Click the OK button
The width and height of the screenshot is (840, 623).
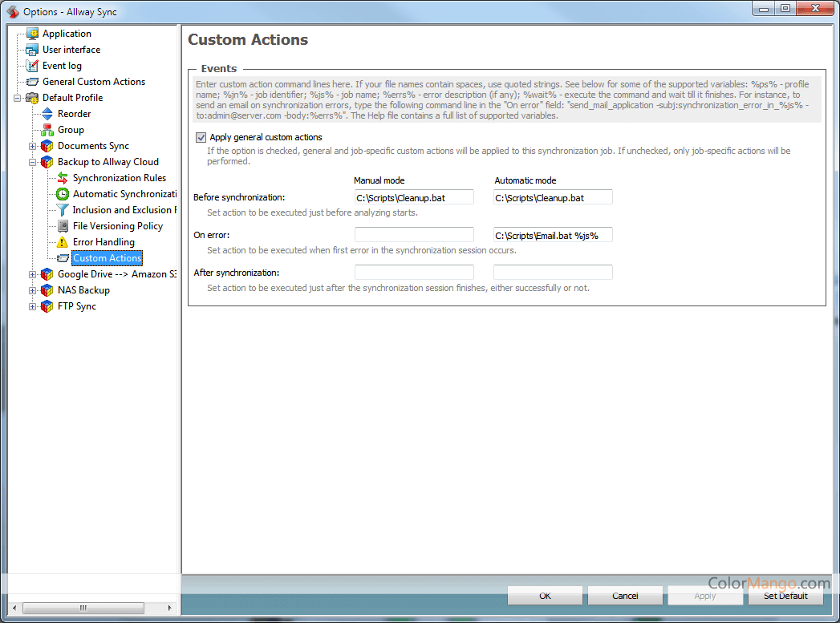point(545,596)
